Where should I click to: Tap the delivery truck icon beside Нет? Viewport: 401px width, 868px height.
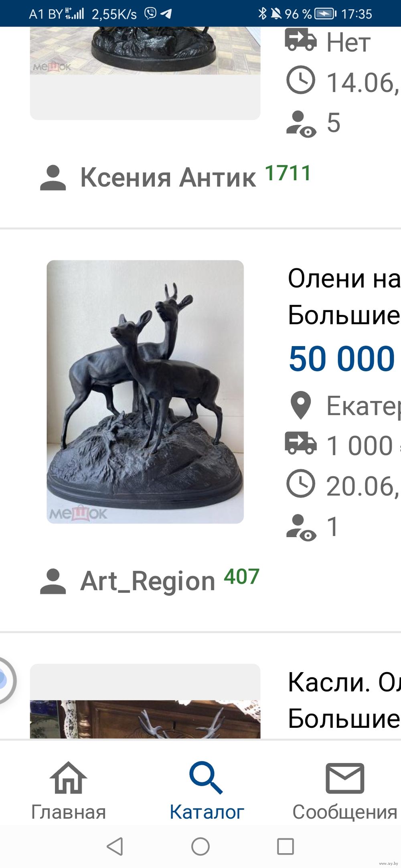pos(301,40)
